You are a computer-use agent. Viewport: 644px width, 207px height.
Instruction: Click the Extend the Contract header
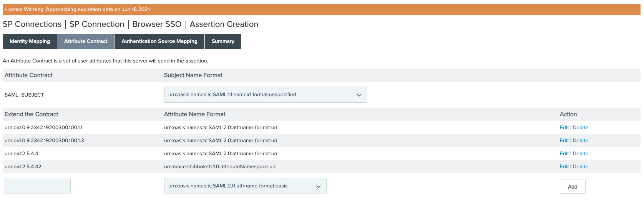click(x=32, y=114)
